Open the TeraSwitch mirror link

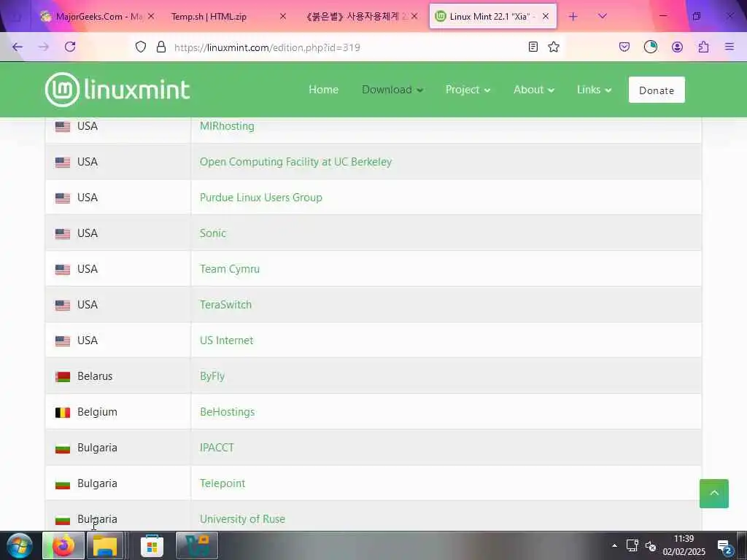[226, 305]
